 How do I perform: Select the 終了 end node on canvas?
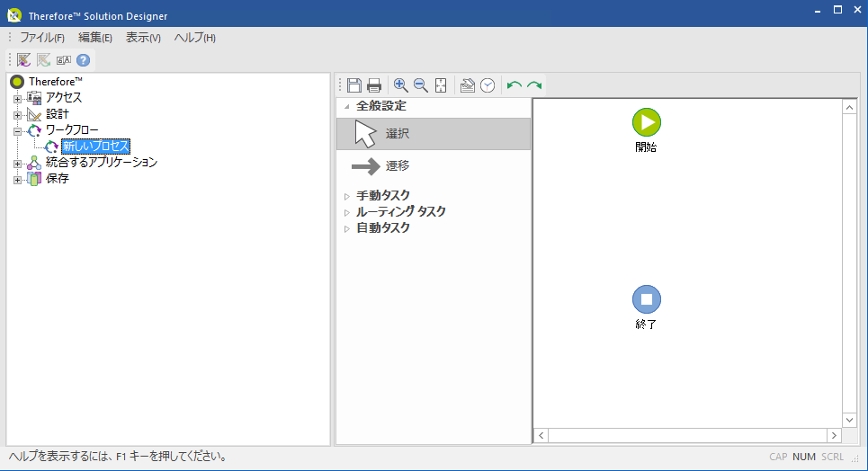point(647,299)
